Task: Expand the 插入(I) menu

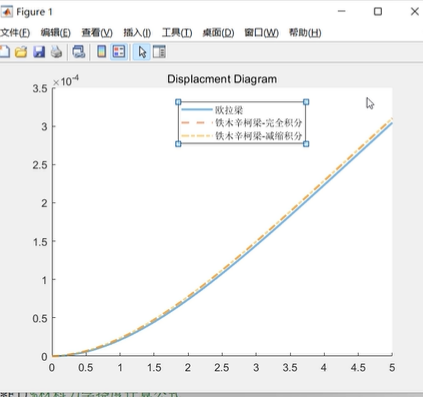Action: click(x=137, y=33)
